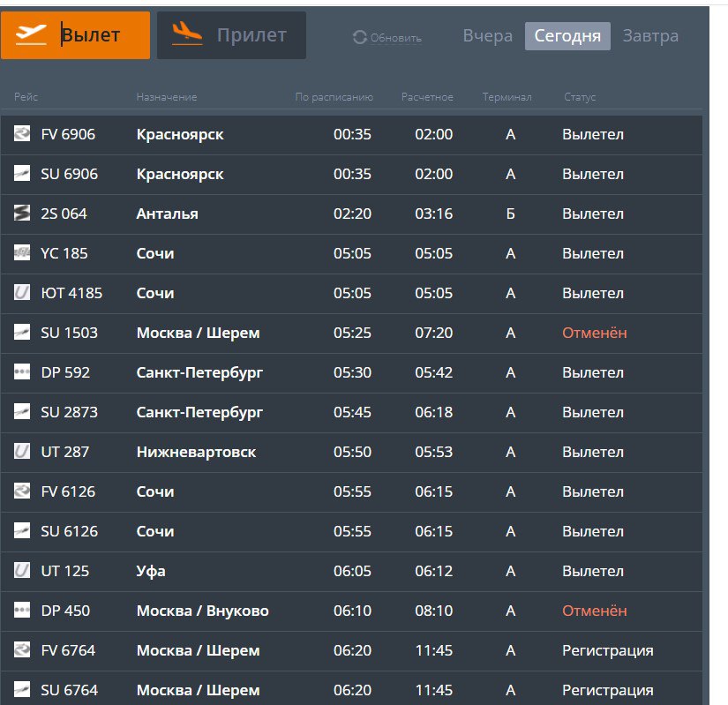Select flight number 2S 064
Image resolution: width=728 pixels, height=705 pixels.
click(64, 214)
